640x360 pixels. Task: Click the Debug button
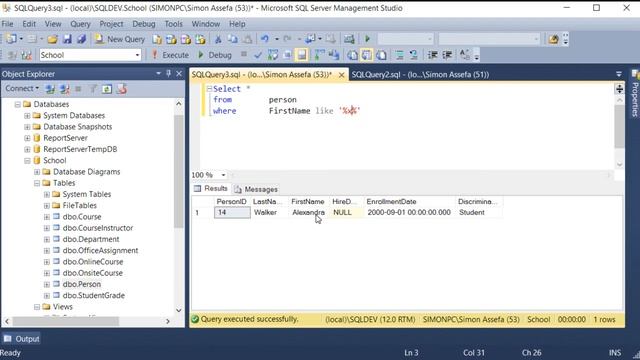[x=214, y=55]
